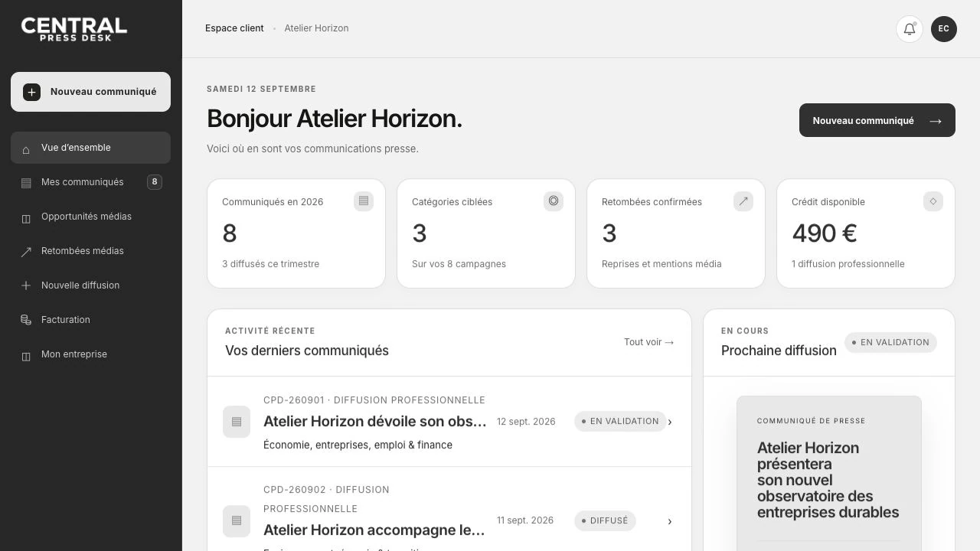Click the Retombées confirmées arrow icon
Viewport: 980px width, 551px height.
pyautogui.click(x=743, y=201)
